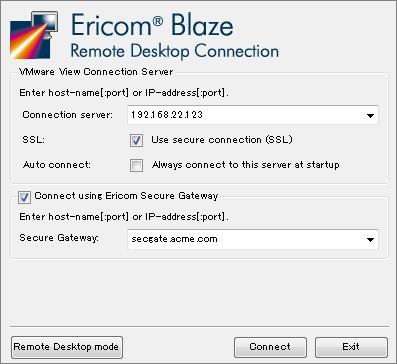This screenshot has height=364, width=397.
Task: Click the SSL label
Action: [34, 140]
